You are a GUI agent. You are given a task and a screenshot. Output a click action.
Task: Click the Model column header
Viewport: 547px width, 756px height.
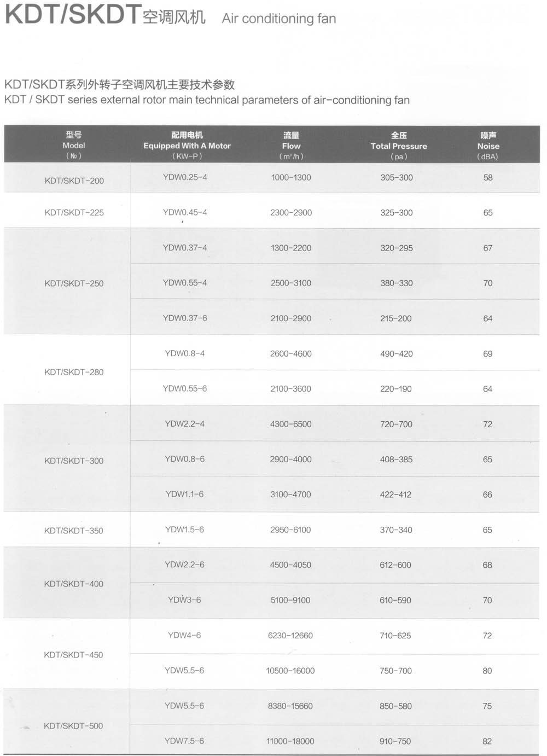tap(74, 146)
